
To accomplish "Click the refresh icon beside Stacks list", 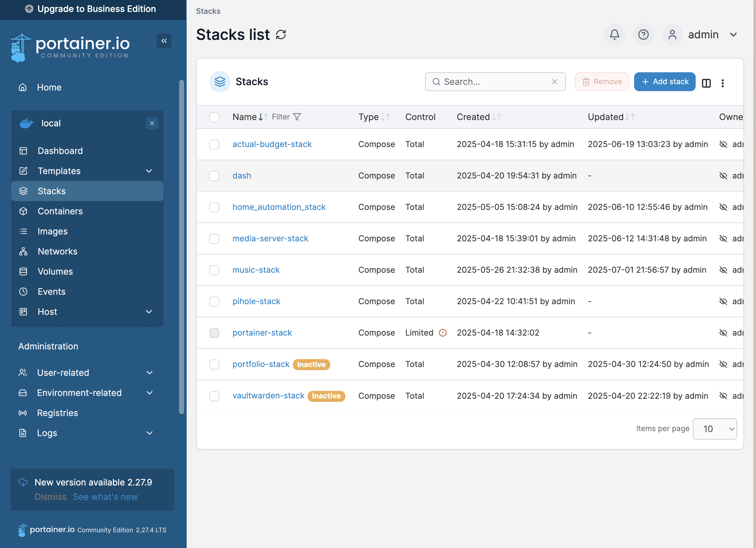I will point(281,35).
